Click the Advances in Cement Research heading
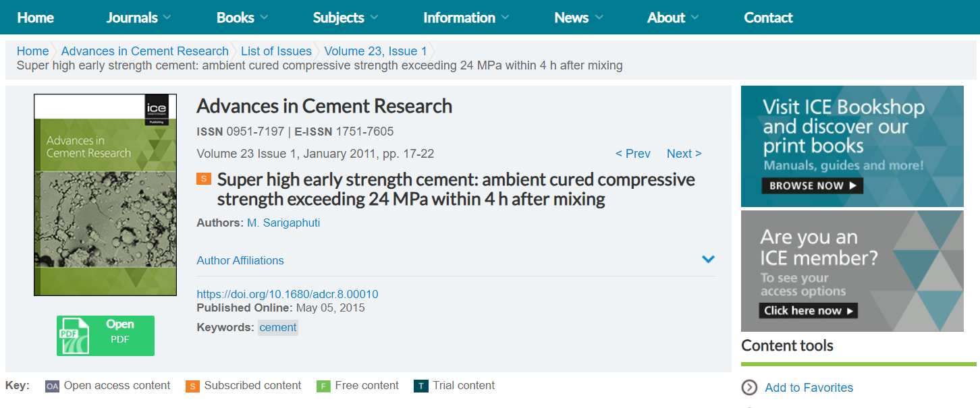This screenshot has height=408, width=980. tap(324, 106)
